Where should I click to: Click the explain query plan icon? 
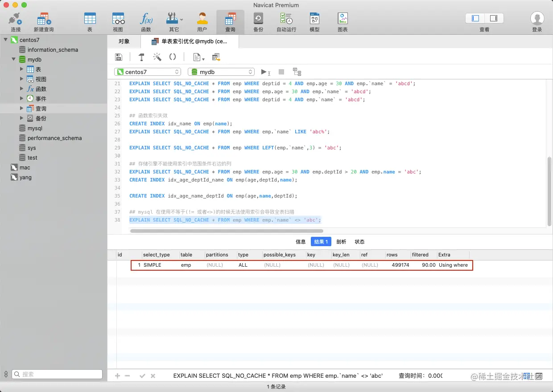(x=297, y=72)
